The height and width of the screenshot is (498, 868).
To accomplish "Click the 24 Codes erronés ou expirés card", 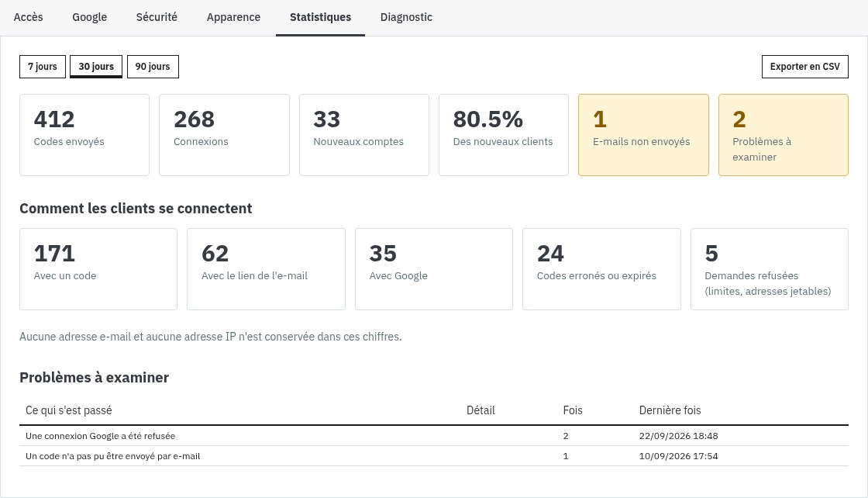I will point(601,269).
